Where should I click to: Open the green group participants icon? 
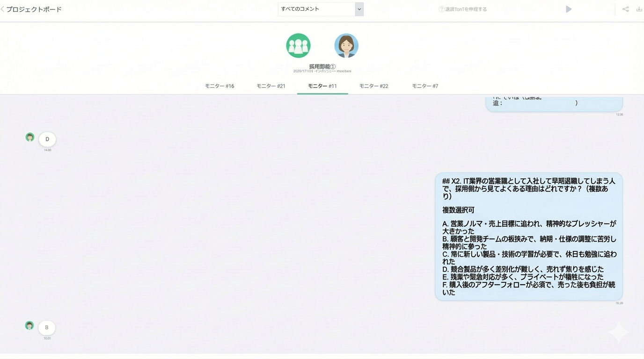pos(298,46)
